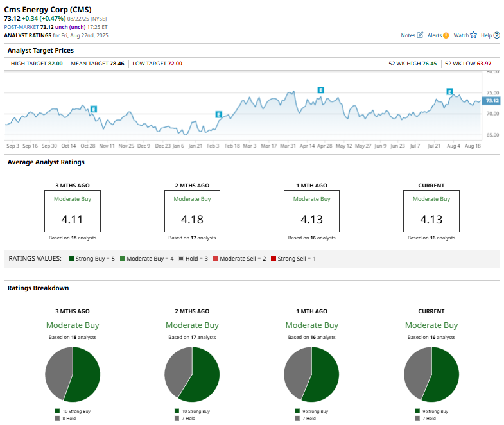The height and width of the screenshot is (425, 504).
Task: Click the orange Alerts exclamation icon
Action: (446, 35)
